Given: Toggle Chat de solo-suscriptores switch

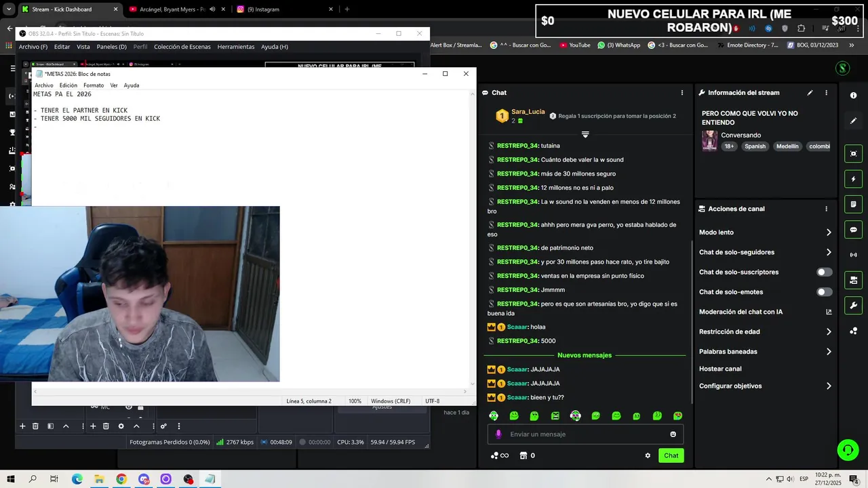Looking at the screenshot, I should click(x=824, y=272).
